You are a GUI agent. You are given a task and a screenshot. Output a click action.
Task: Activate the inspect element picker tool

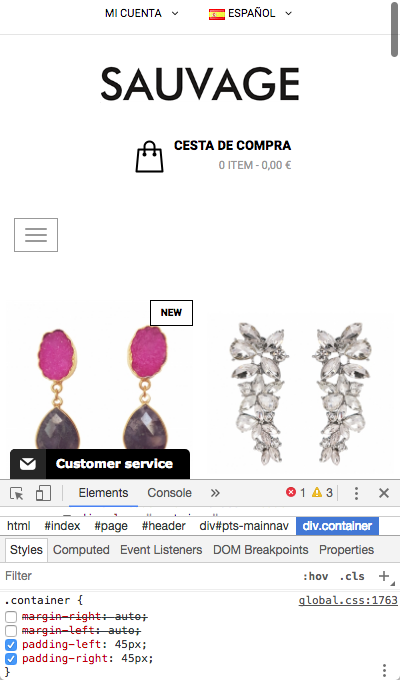coord(17,493)
